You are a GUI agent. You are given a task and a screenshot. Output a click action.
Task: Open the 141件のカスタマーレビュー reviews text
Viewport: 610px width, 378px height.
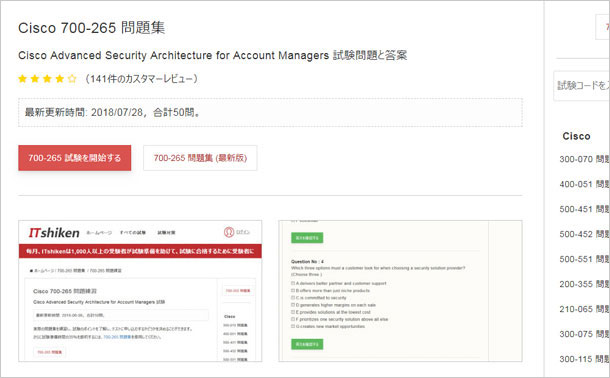142,79
